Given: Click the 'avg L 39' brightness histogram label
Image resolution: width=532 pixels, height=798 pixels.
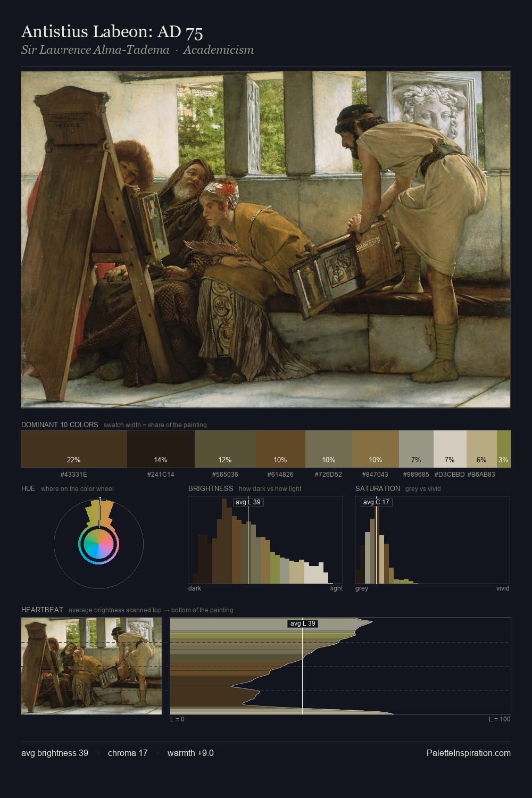Looking at the screenshot, I should click(248, 502).
